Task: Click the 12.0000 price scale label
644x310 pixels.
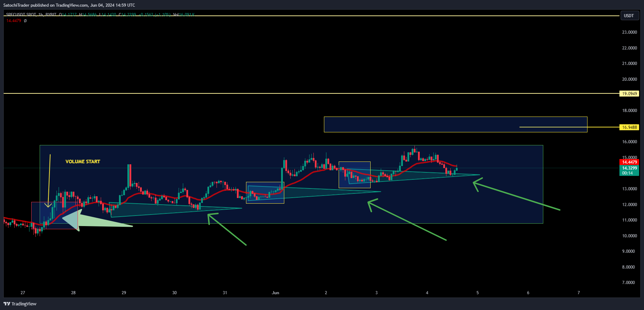Action: tap(630, 204)
